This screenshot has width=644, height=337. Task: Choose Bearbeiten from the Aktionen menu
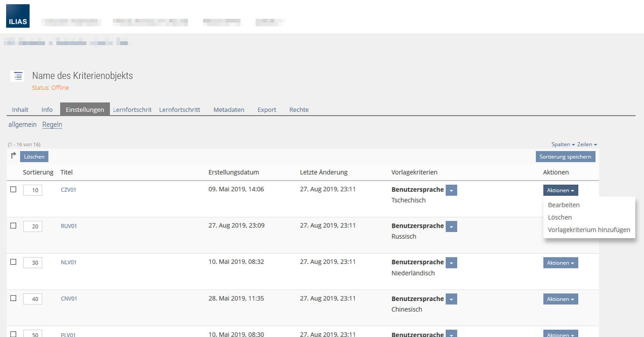pos(564,205)
